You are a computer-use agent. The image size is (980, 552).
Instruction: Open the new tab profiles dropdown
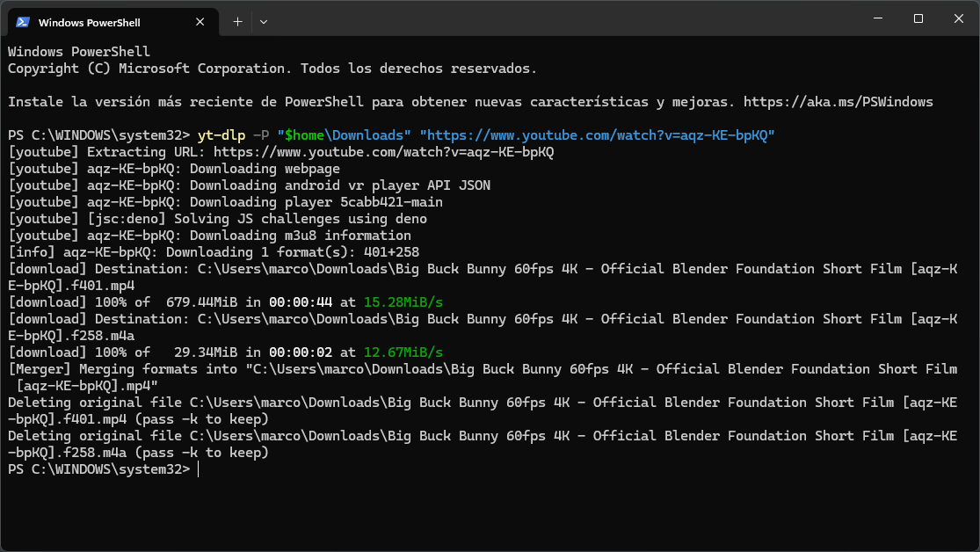click(x=264, y=22)
